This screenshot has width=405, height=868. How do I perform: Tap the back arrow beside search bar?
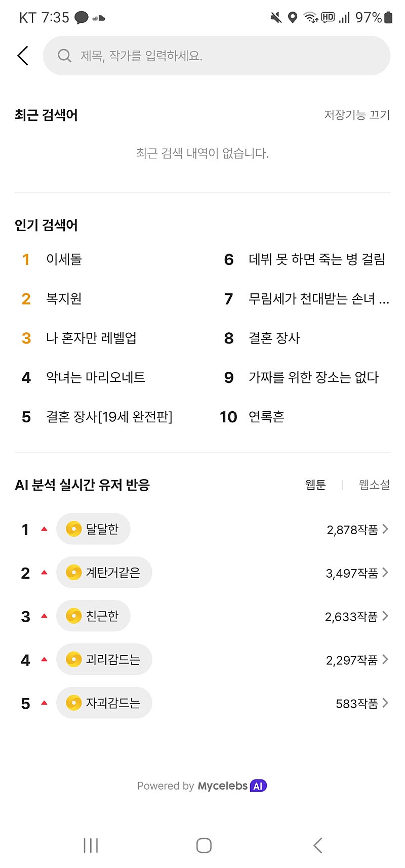pos(23,56)
